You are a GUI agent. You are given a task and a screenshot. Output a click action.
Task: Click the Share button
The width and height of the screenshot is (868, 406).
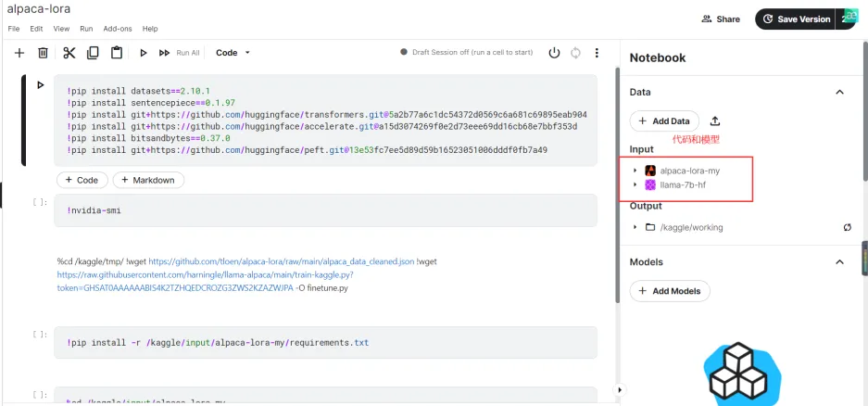tap(720, 19)
